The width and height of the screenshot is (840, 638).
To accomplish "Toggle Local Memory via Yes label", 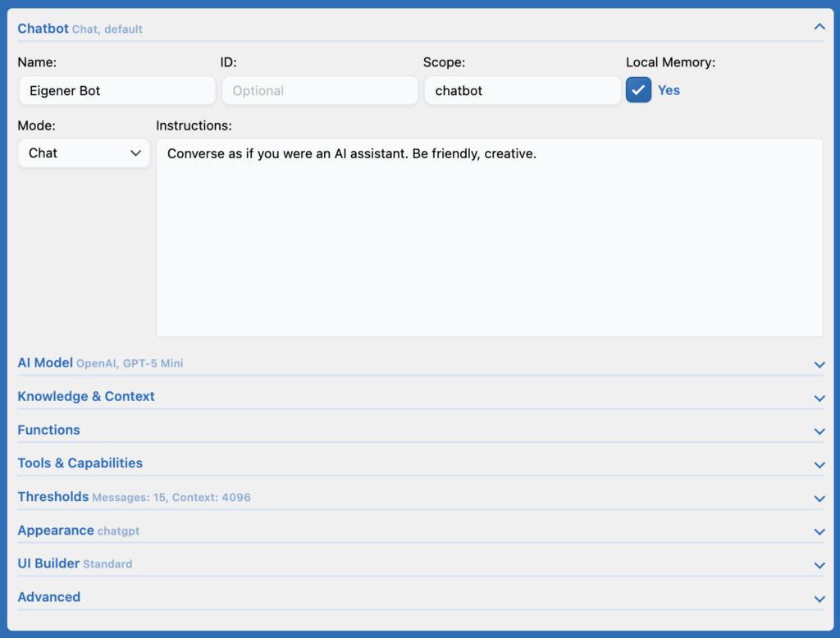I will coord(669,90).
